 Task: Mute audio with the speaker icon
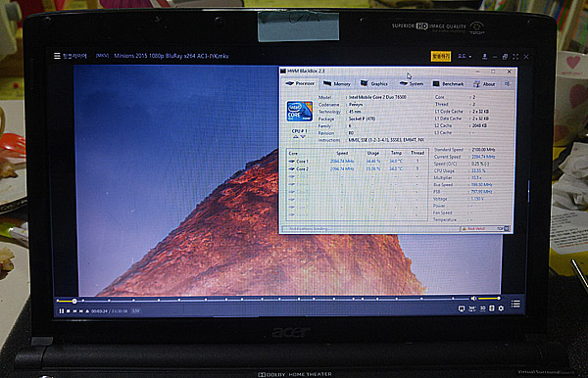point(473,299)
